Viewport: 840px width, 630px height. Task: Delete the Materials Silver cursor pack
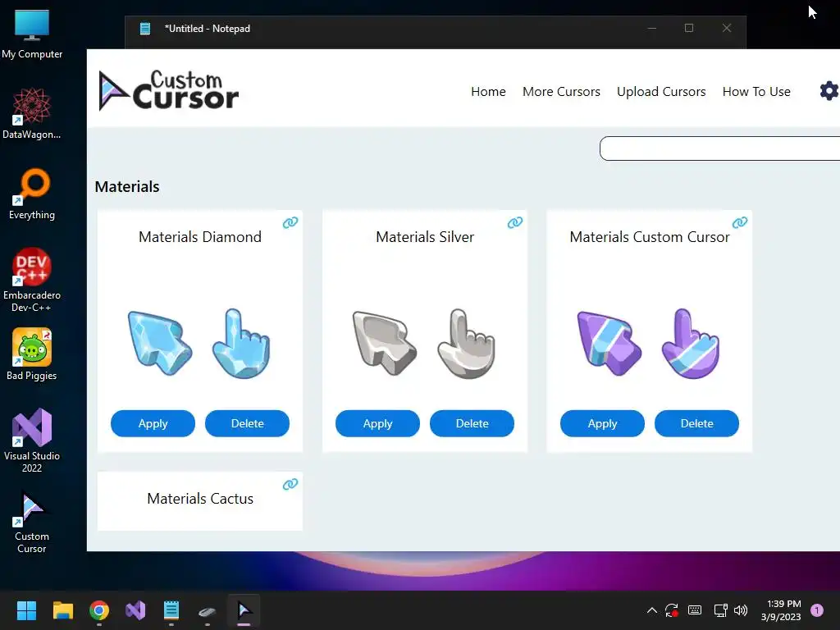(472, 423)
